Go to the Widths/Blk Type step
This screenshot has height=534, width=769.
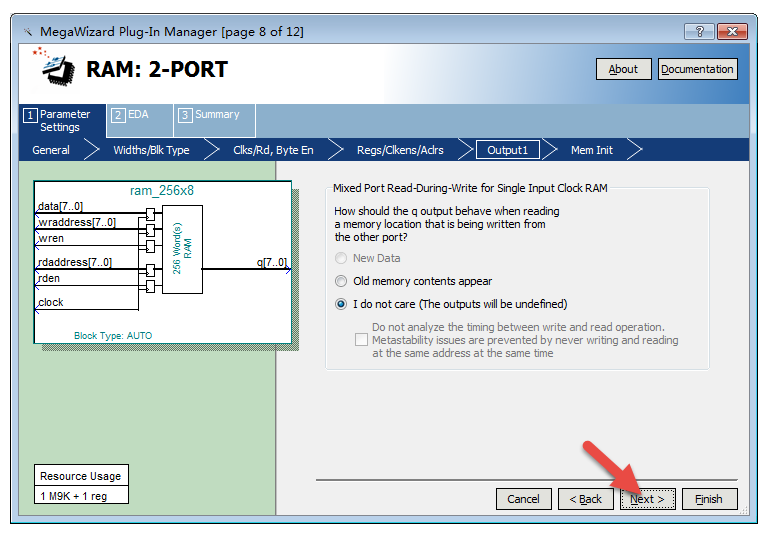coord(152,150)
